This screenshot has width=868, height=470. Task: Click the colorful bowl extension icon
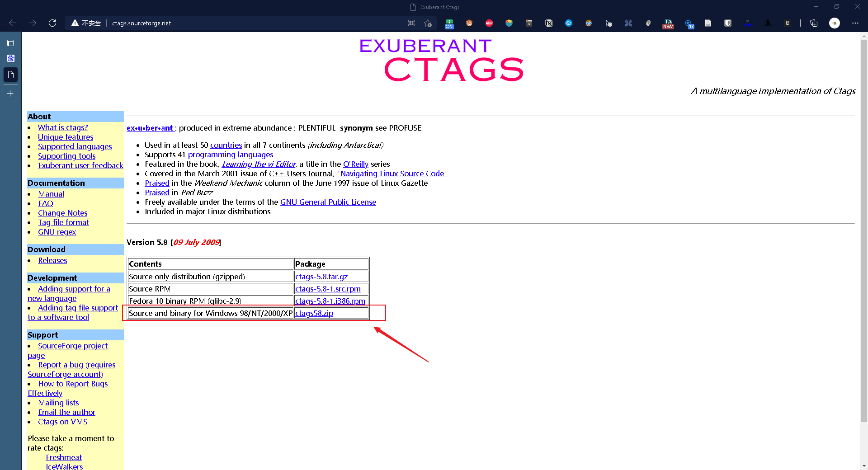tap(509, 23)
